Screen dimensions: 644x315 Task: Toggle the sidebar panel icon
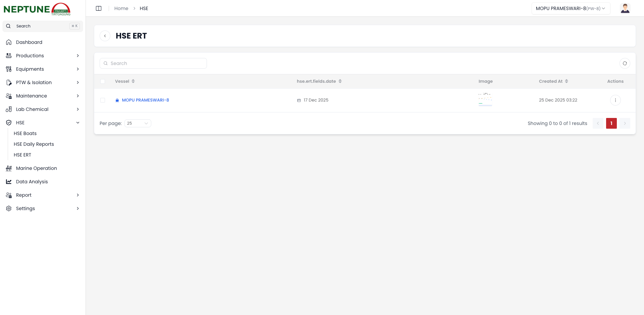[x=99, y=8]
